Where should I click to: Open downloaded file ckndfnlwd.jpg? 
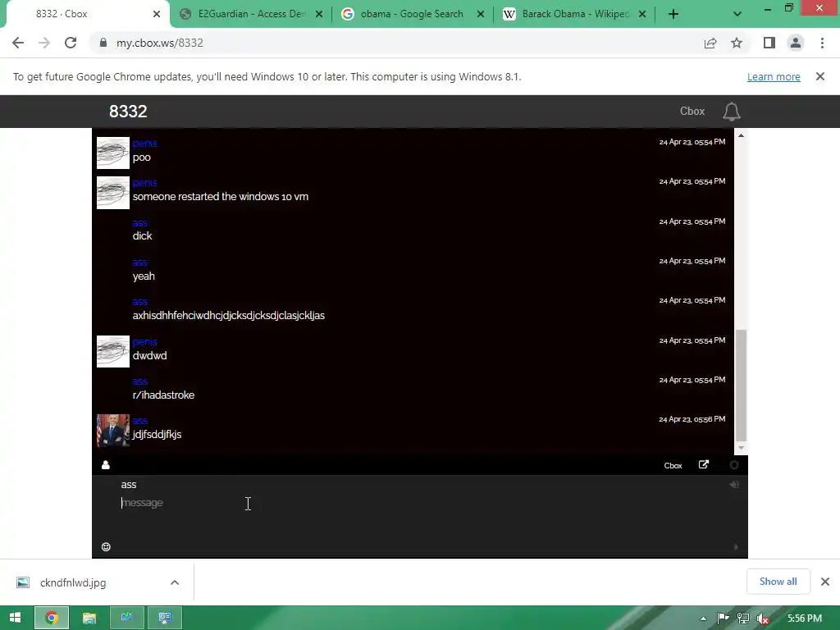pyautogui.click(x=73, y=583)
